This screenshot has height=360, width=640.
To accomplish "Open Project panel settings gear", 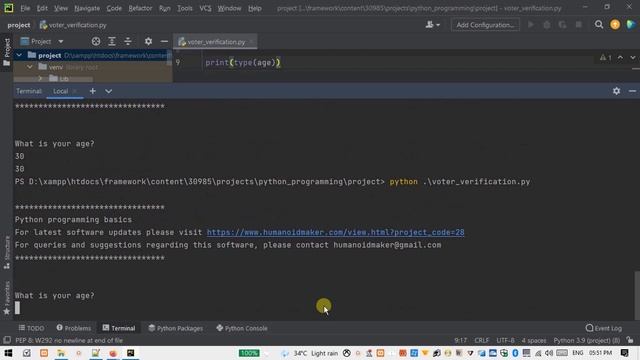I will (x=148, y=41).
